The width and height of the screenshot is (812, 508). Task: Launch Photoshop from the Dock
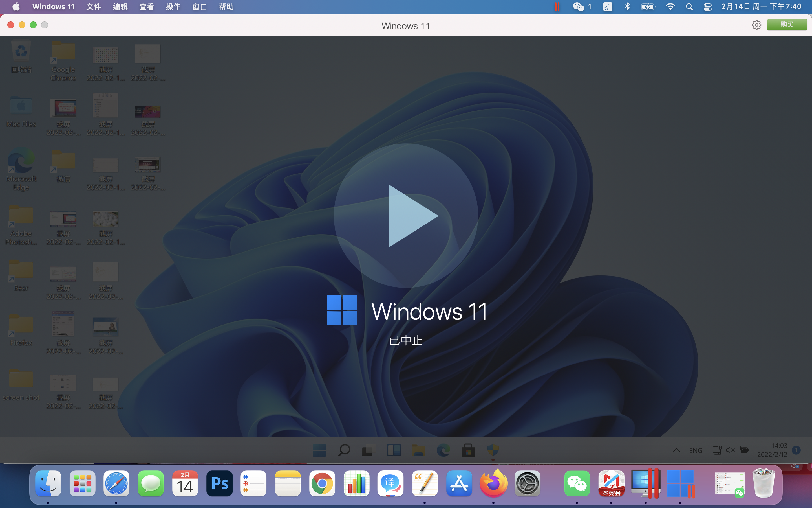click(219, 483)
